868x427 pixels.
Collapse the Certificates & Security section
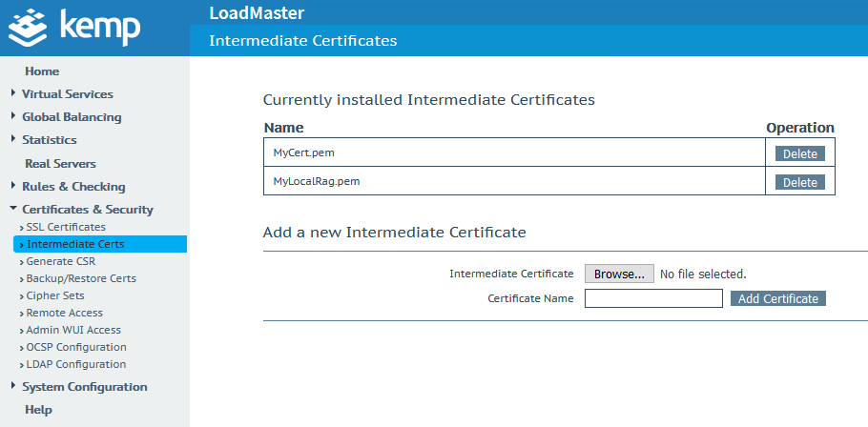(x=87, y=210)
